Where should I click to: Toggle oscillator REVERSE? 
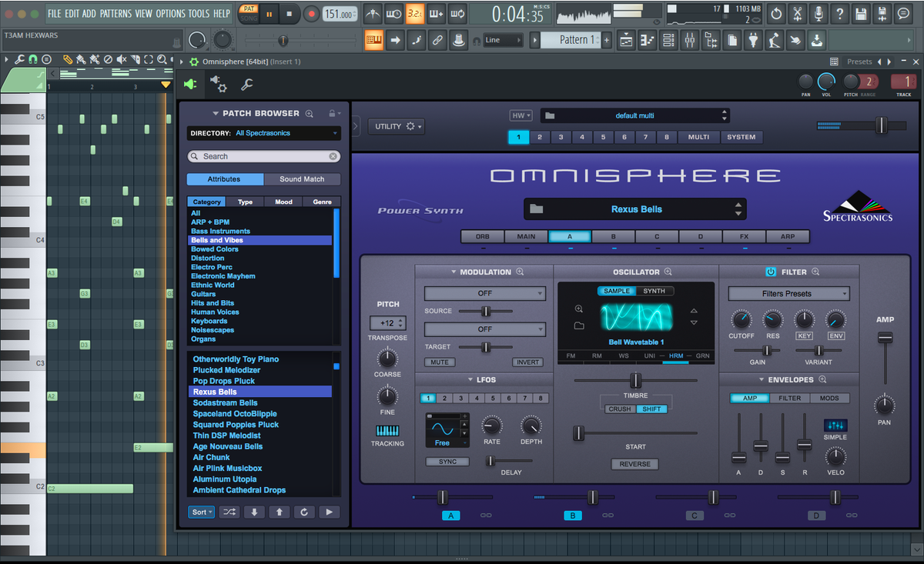635,464
